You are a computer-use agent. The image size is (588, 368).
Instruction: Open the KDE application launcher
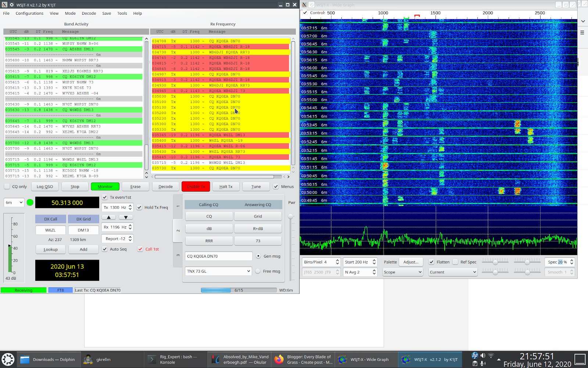pos(7,359)
